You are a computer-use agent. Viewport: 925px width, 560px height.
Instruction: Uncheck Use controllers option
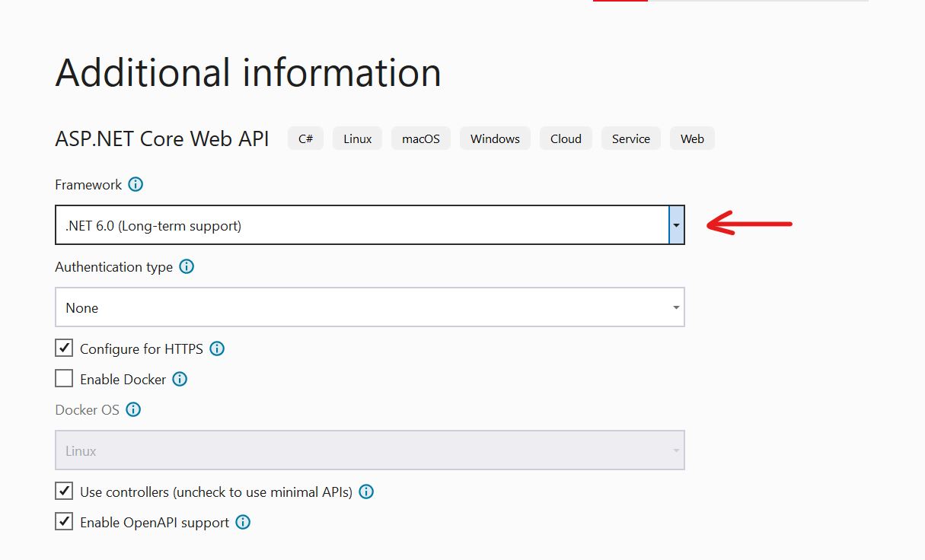(64, 491)
